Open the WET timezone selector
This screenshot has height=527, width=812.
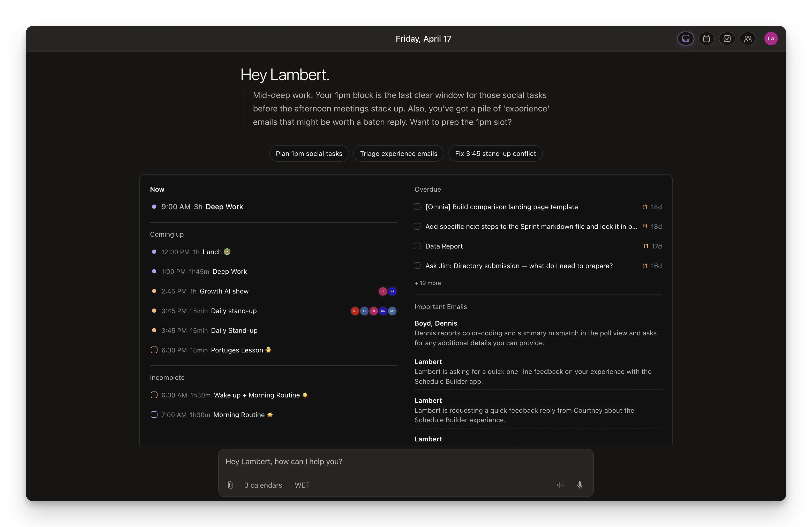302,485
